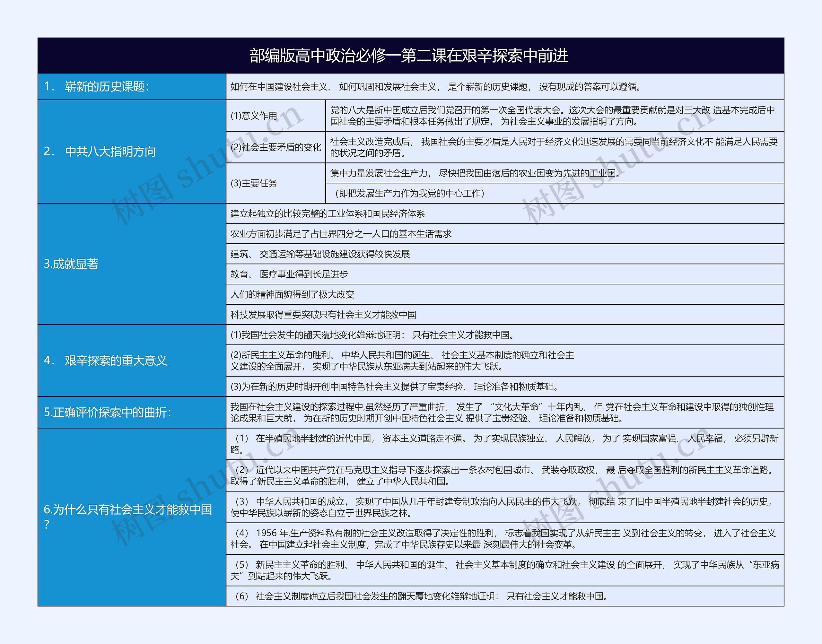Click the row (2)新民主主义革命的胜利、中华人民共和国的诞生、社会主义基本制度的确立和社会主
The height and width of the screenshot is (644, 822).
(x=505, y=361)
